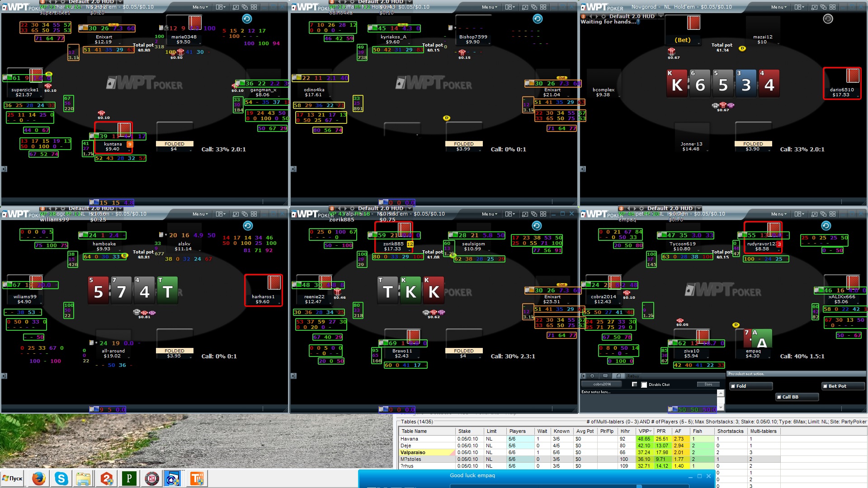Open Skype from the taskbar
Image resolution: width=868 pixels, height=488 pixels.
61,479
